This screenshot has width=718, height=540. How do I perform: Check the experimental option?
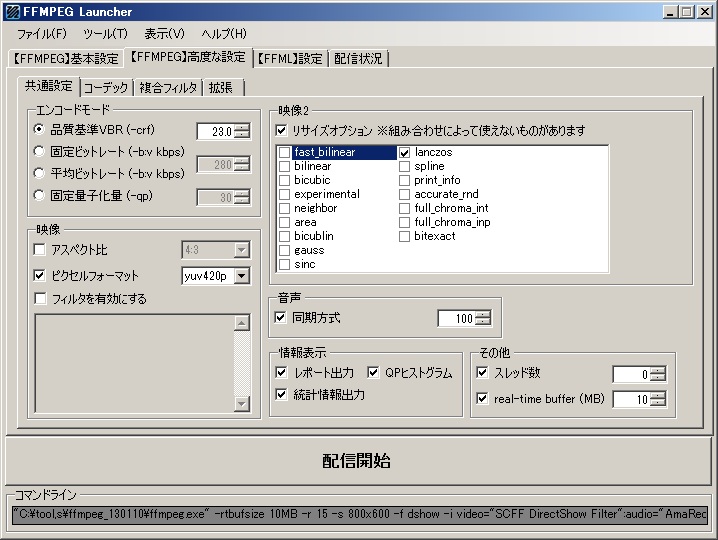pyautogui.click(x=284, y=195)
